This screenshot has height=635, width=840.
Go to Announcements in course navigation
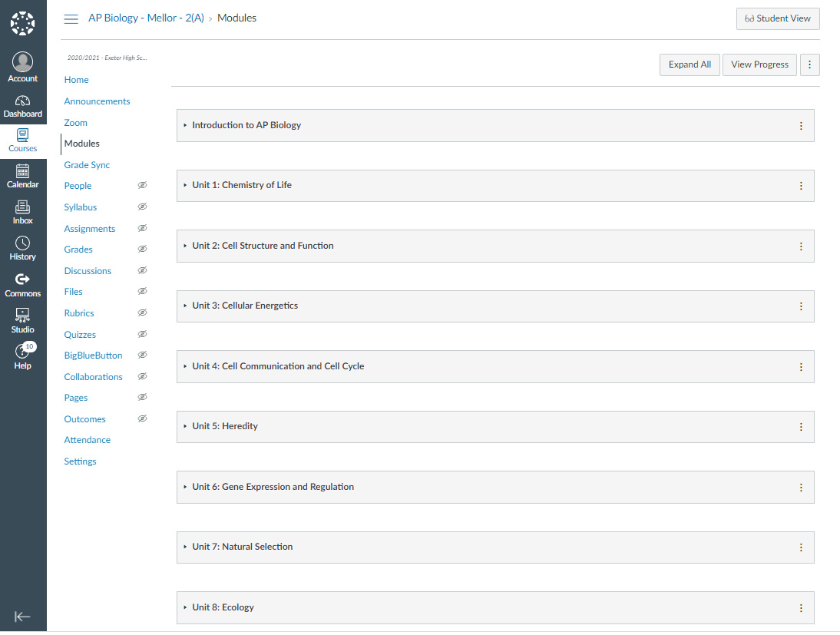(x=97, y=101)
